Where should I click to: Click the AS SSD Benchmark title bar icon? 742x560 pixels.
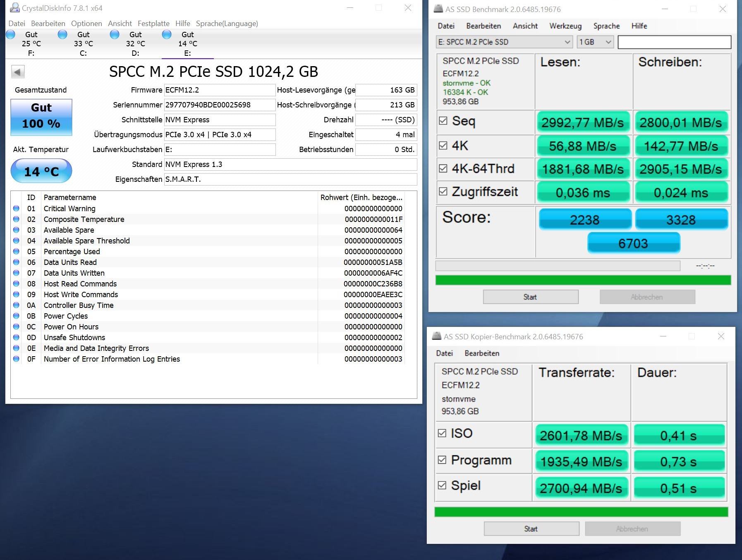pos(438,9)
